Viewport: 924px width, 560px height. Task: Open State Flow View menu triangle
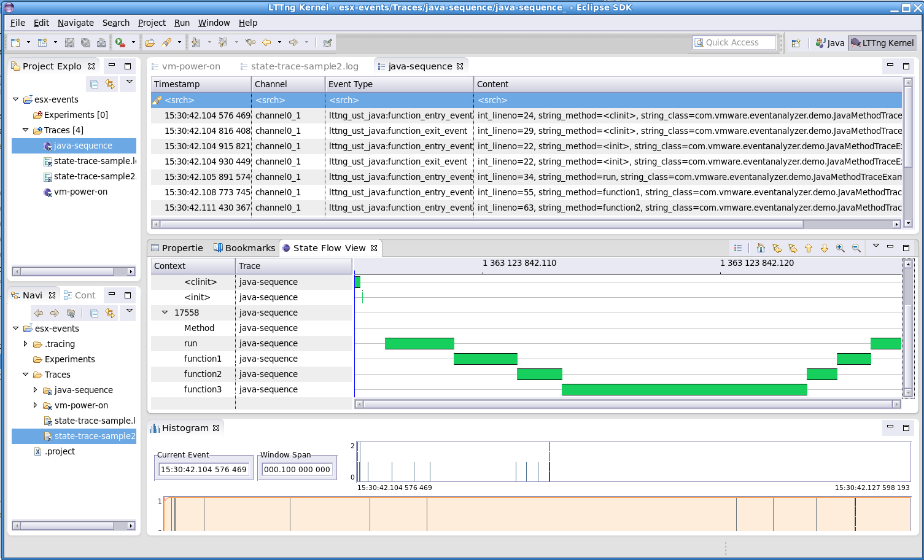[x=876, y=246]
